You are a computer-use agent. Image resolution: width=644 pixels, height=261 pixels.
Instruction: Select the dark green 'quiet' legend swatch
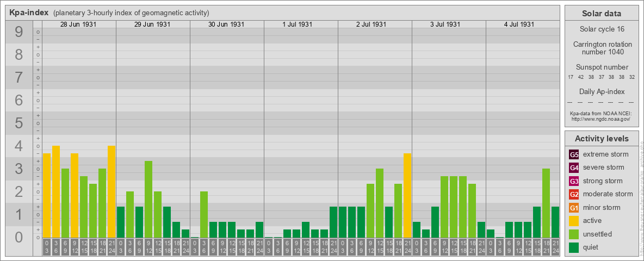pos(574,247)
